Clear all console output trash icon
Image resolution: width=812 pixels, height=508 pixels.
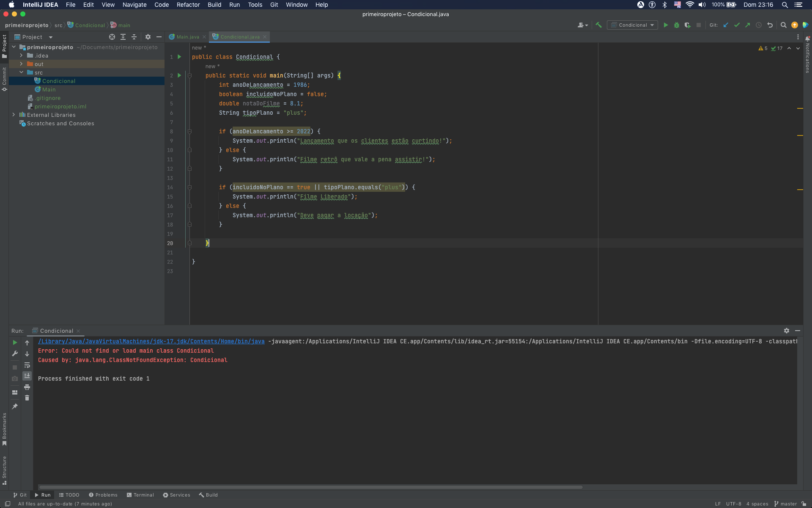coord(27,398)
